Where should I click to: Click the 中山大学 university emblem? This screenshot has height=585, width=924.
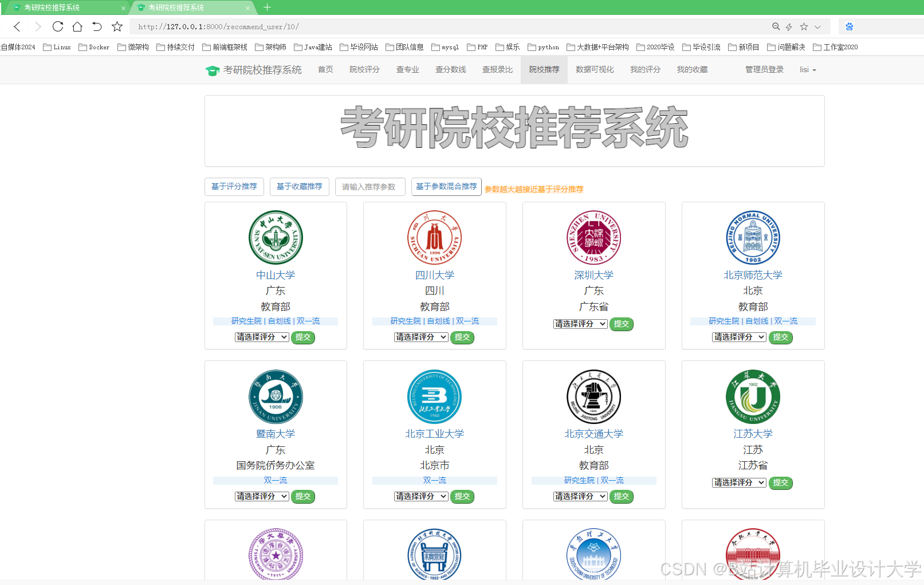point(276,237)
